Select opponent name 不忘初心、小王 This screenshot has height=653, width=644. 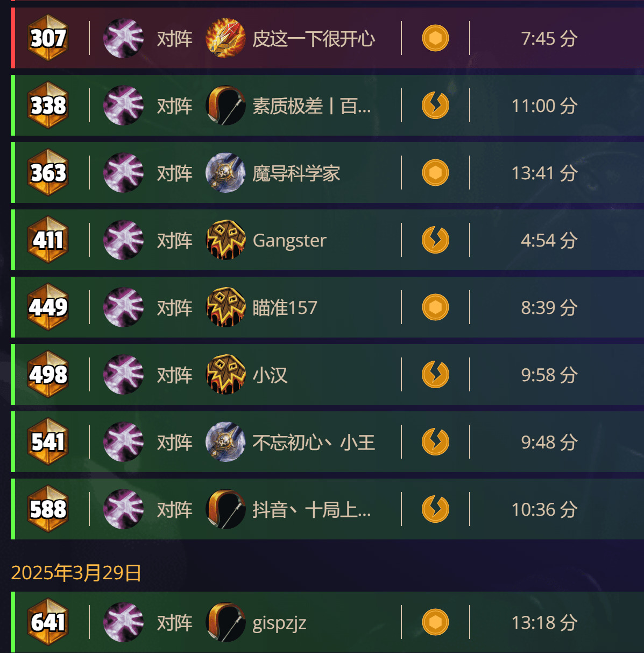pos(314,443)
